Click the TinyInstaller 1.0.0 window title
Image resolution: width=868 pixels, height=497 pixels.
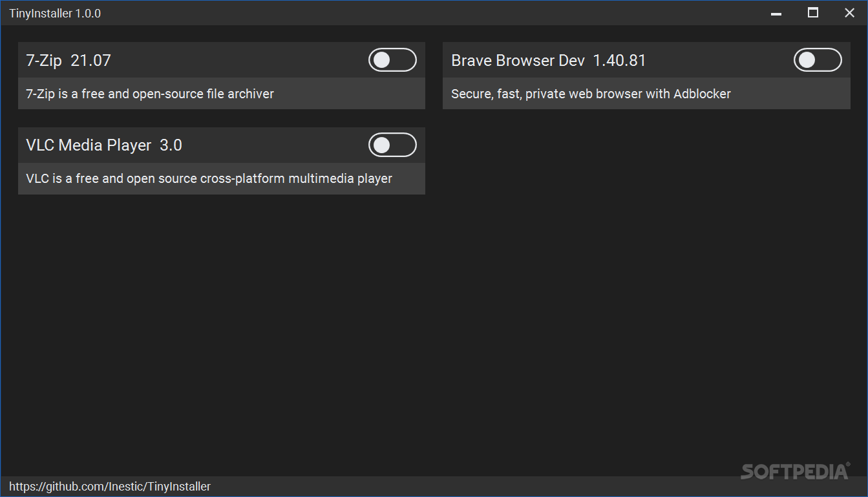55,13
